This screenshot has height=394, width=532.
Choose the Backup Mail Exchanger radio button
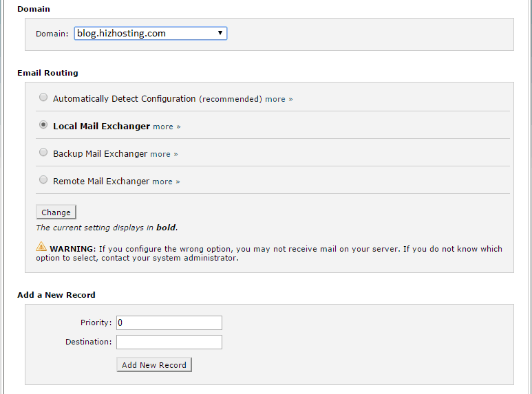tap(43, 153)
